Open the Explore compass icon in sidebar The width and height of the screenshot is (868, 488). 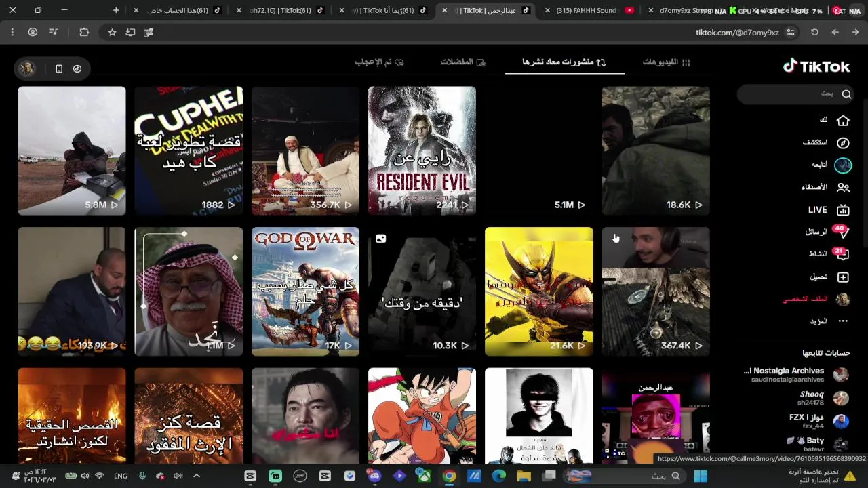click(843, 142)
